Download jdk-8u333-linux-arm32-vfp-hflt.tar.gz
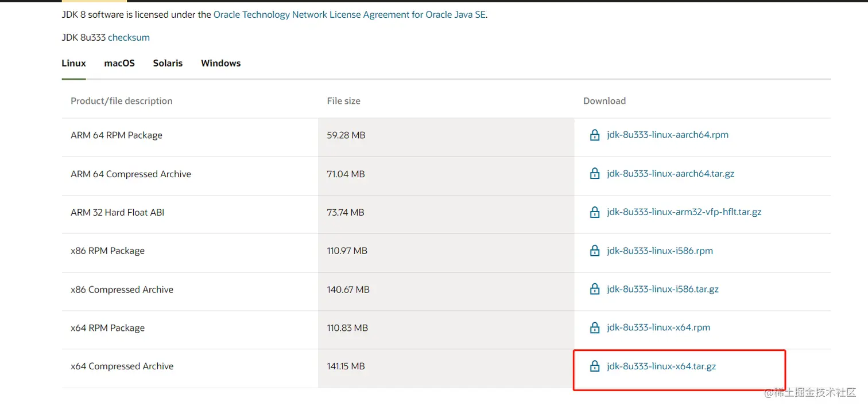 pyautogui.click(x=684, y=212)
